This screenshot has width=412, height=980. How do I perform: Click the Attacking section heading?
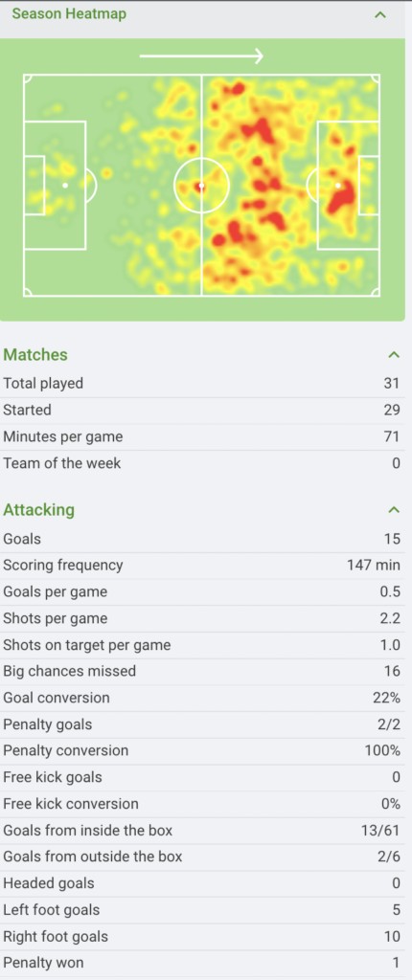pos(39,510)
